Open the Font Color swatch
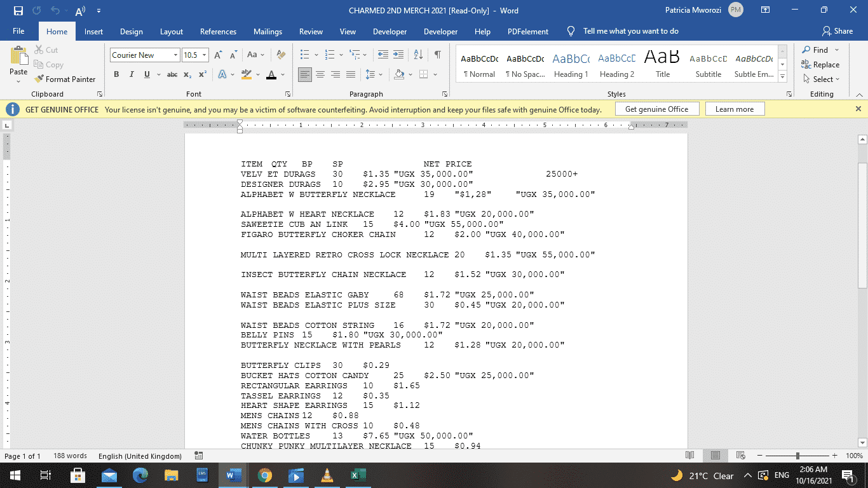This screenshot has width=868, height=488. [x=271, y=74]
